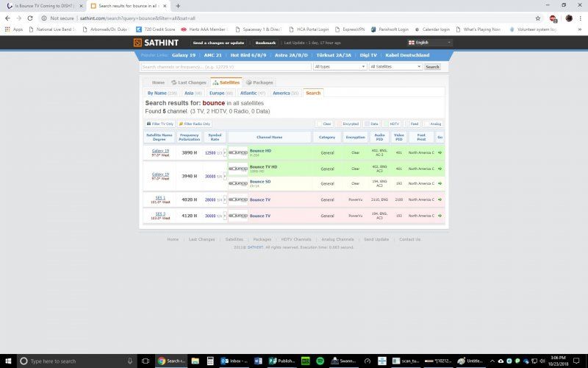
Task: Go back to the previous page
Action: click(x=7, y=18)
